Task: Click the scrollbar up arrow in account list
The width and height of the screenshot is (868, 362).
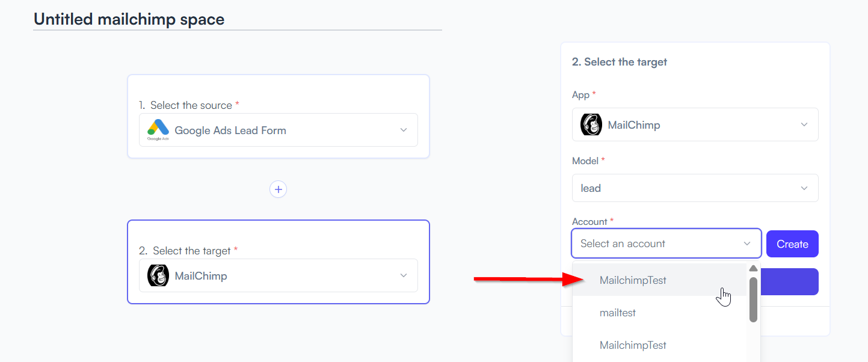Action: pyautogui.click(x=753, y=268)
